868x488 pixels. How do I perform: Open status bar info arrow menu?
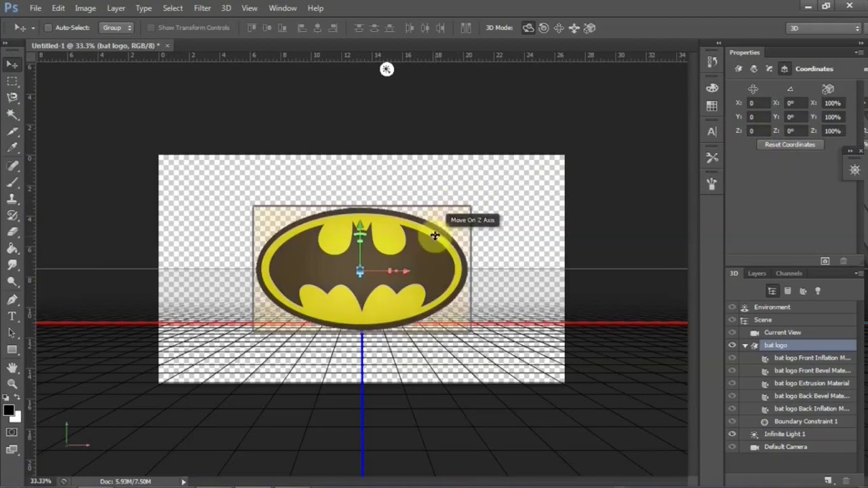[x=183, y=481]
